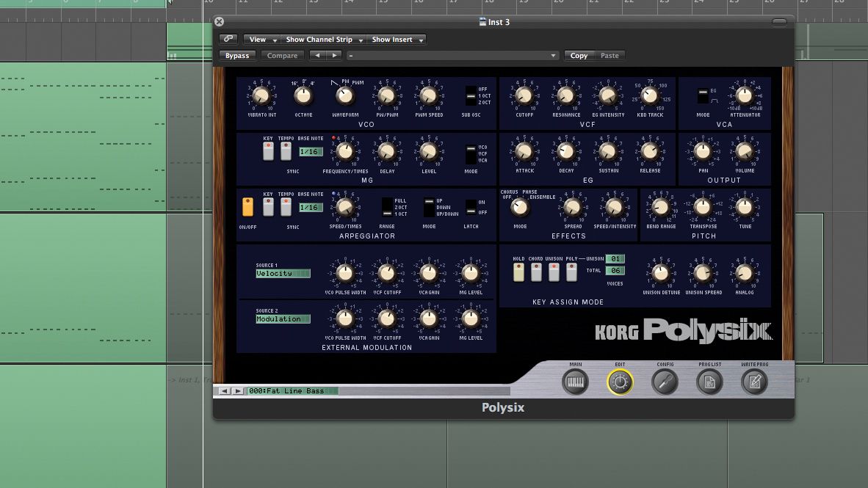Click the Bend Range knob
This screenshot has height=488, width=868.
pyautogui.click(x=660, y=208)
